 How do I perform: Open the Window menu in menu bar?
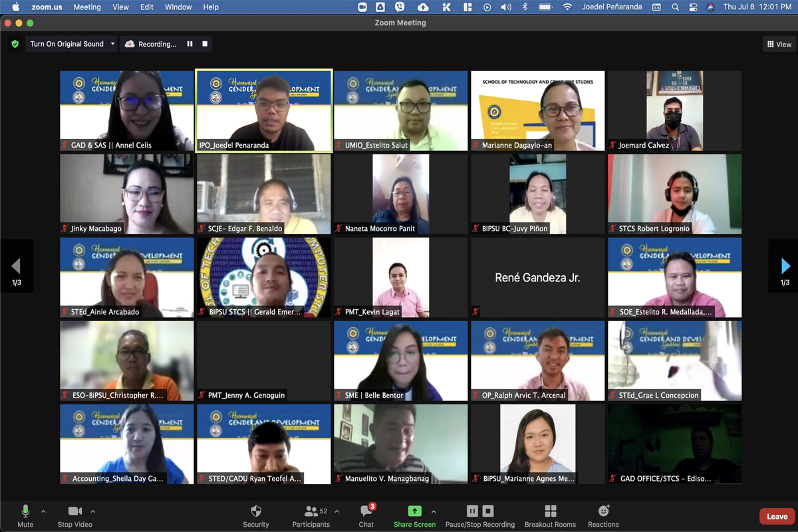tap(178, 7)
